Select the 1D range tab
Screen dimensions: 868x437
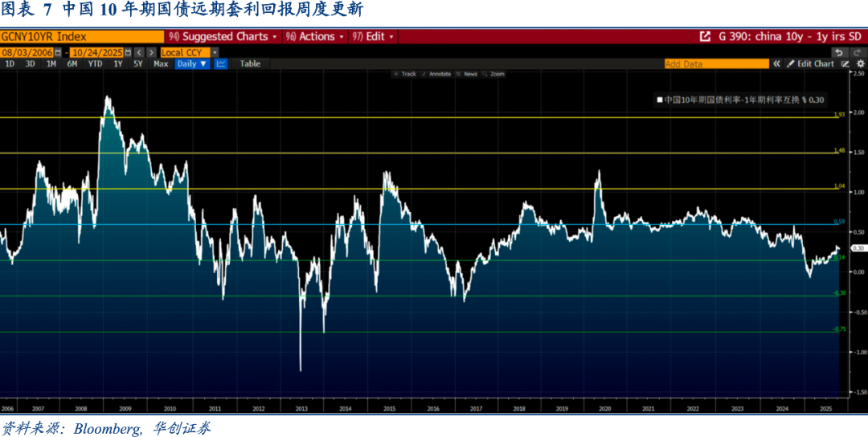[x=10, y=63]
